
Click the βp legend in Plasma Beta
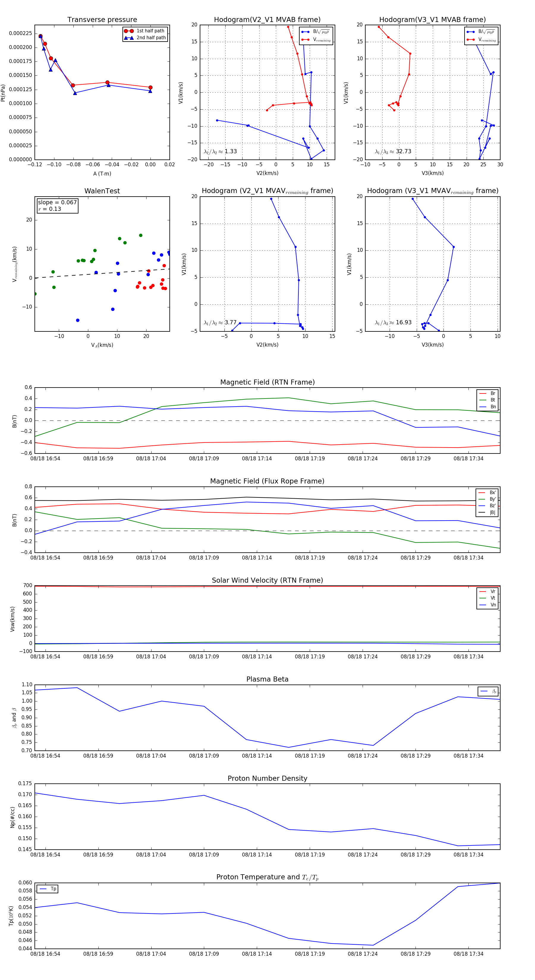[x=489, y=691]
